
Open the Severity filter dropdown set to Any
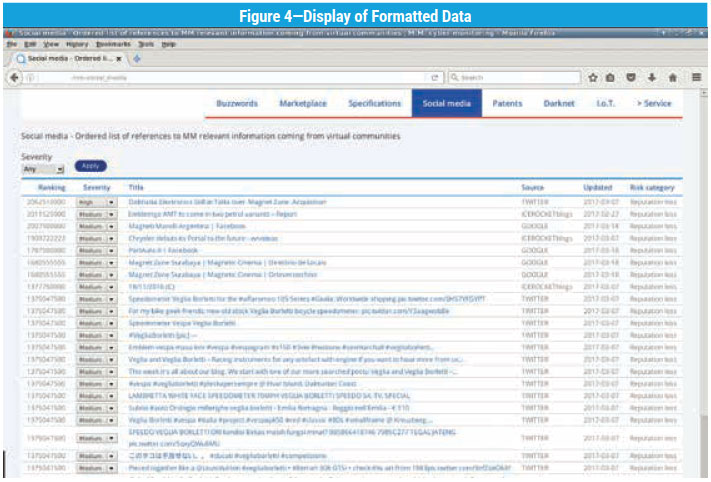(43, 169)
